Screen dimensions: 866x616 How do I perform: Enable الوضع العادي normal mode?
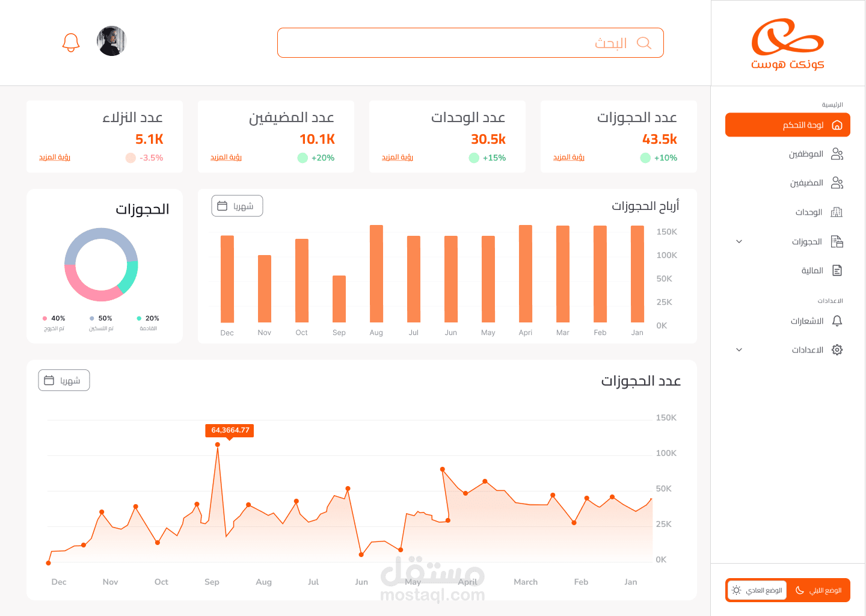click(757, 590)
